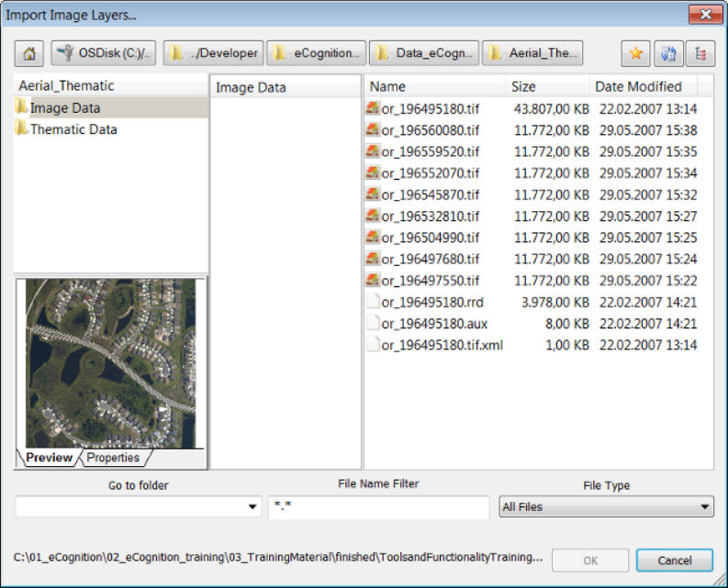Select the or_196495180.tif.xml file
Screen dimensions: 728x588
click(x=442, y=345)
